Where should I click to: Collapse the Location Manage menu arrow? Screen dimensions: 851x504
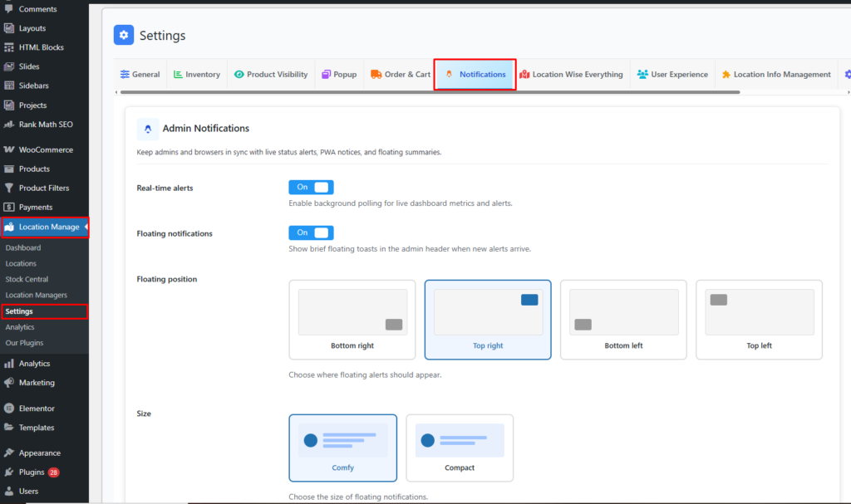(86, 227)
